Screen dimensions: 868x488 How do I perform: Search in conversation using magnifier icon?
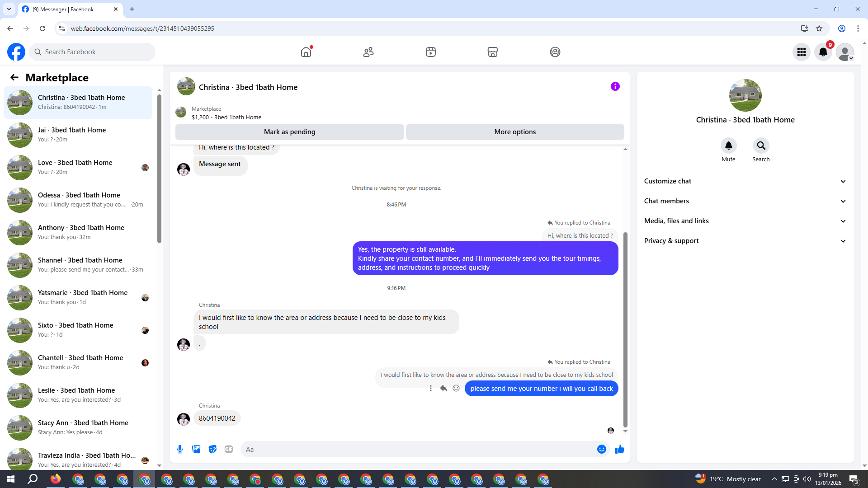pyautogui.click(x=761, y=145)
